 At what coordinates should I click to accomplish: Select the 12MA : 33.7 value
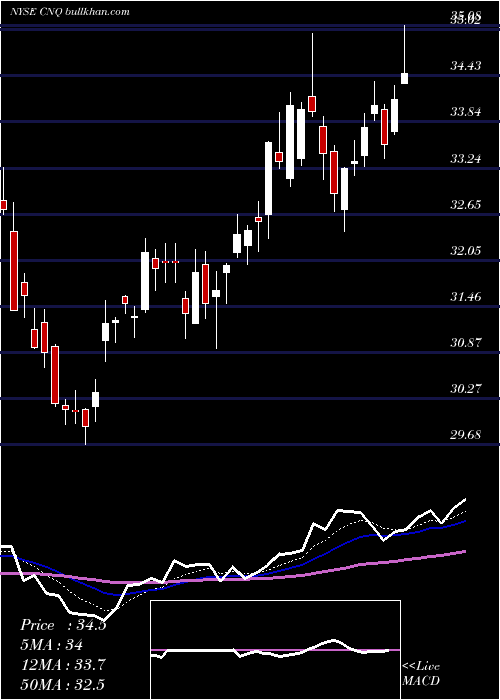[63, 665]
